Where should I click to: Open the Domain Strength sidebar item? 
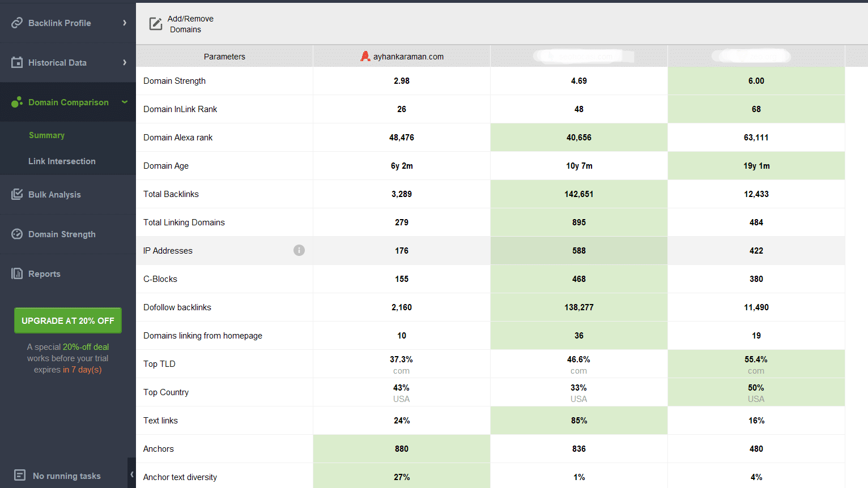tap(68, 234)
